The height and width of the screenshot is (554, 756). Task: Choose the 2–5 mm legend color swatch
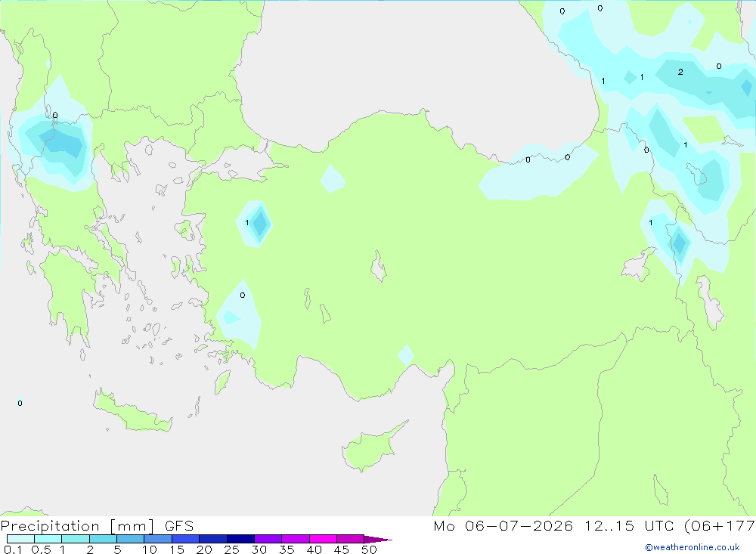click(103, 539)
